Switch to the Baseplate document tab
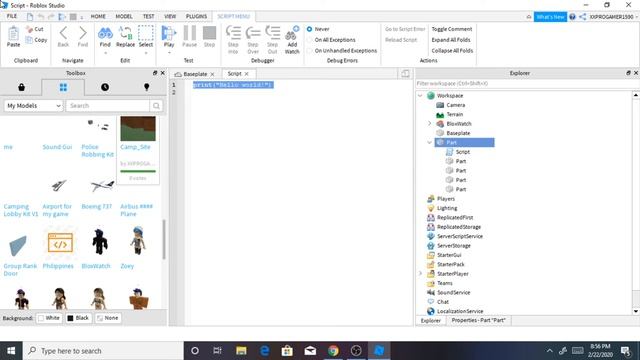 tap(195, 74)
